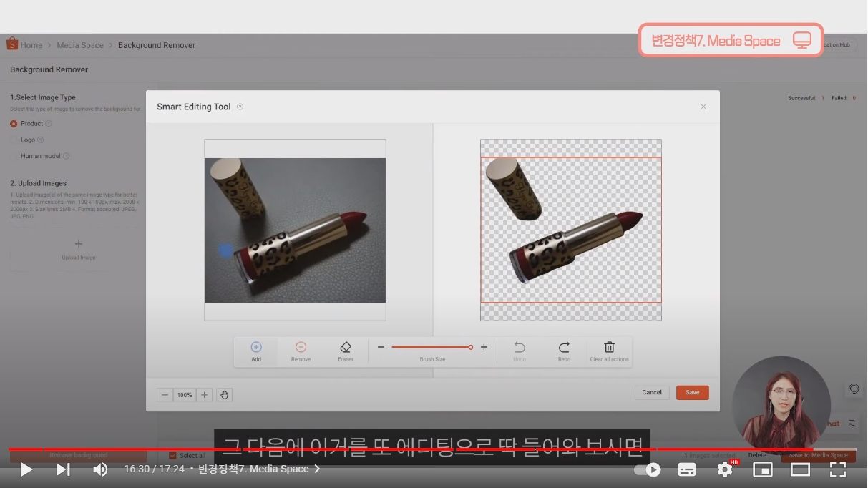Open help icon next to Product

(x=49, y=123)
